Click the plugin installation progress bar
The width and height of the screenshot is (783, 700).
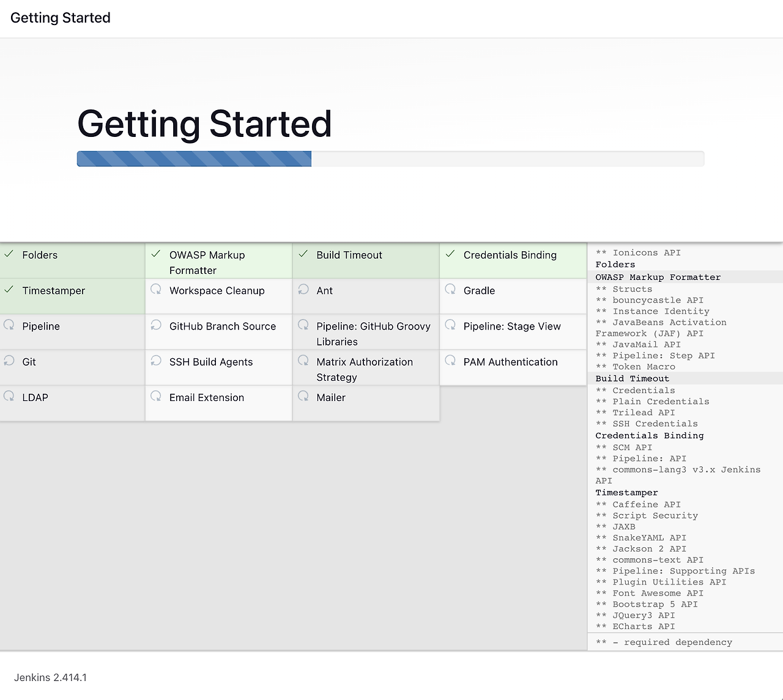coord(390,159)
